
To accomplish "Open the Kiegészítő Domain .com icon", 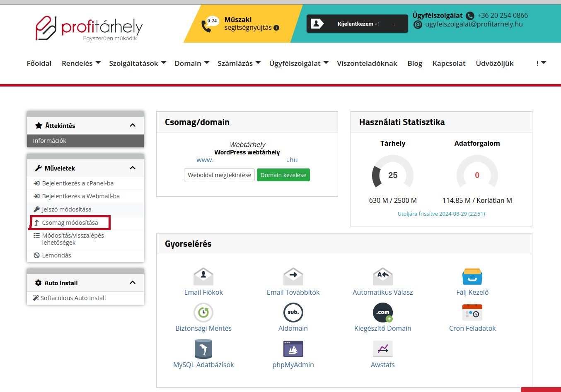I will (x=383, y=313).
